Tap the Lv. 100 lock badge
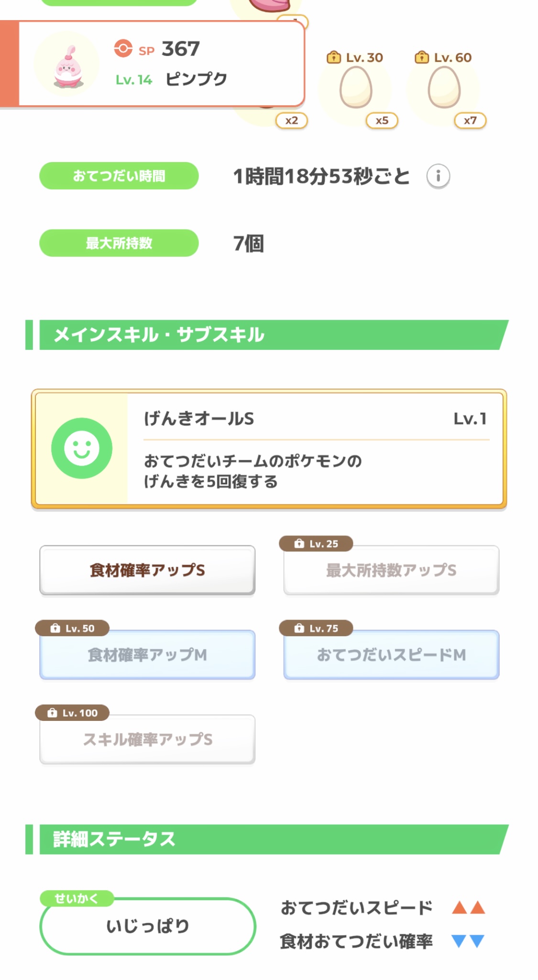The height and width of the screenshot is (980, 538). tap(72, 713)
